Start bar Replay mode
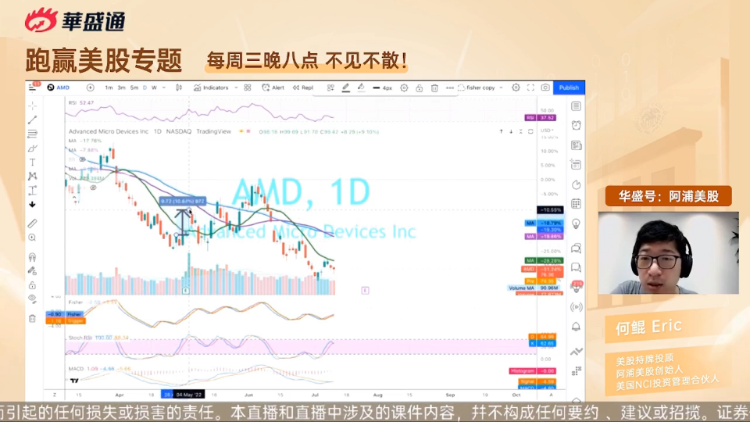 tap(303, 88)
